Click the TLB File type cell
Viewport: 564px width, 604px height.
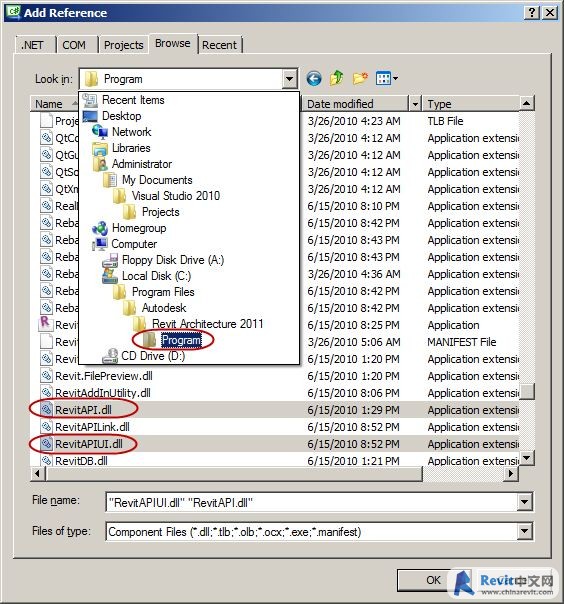point(445,121)
